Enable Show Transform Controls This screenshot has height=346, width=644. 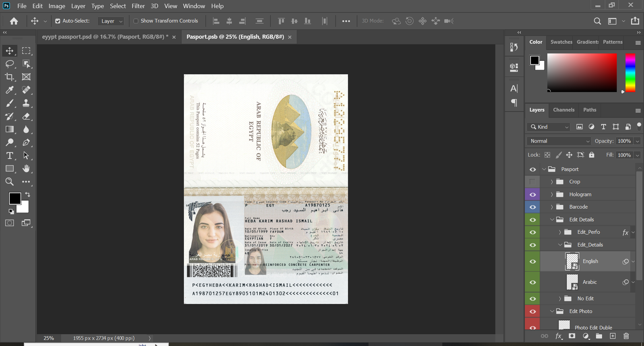(x=136, y=21)
